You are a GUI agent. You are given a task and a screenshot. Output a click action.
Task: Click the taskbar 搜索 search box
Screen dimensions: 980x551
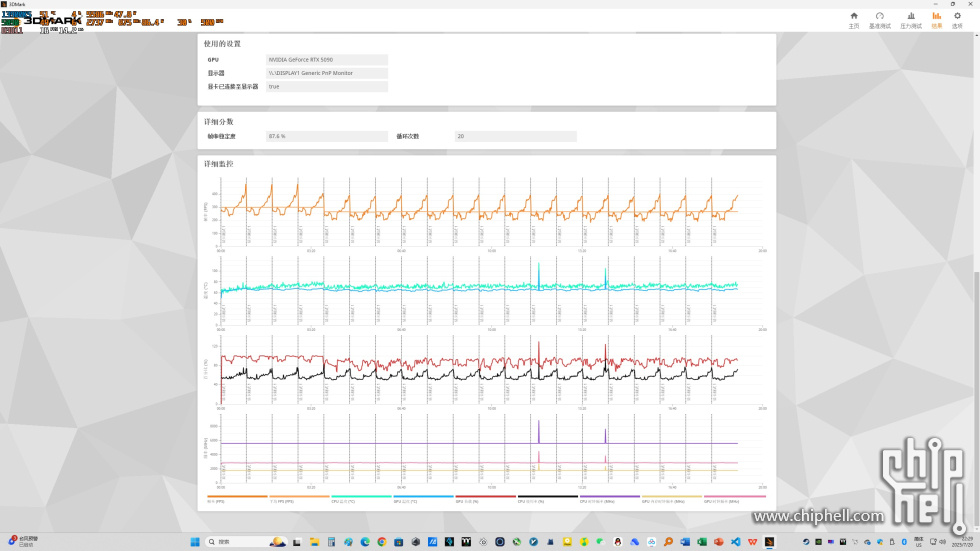(246, 542)
